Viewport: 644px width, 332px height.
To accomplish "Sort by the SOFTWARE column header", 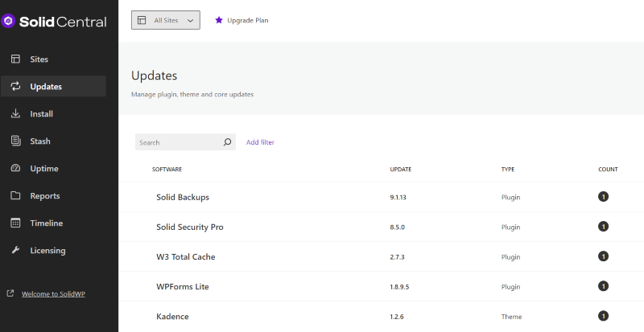I will (167, 169).
